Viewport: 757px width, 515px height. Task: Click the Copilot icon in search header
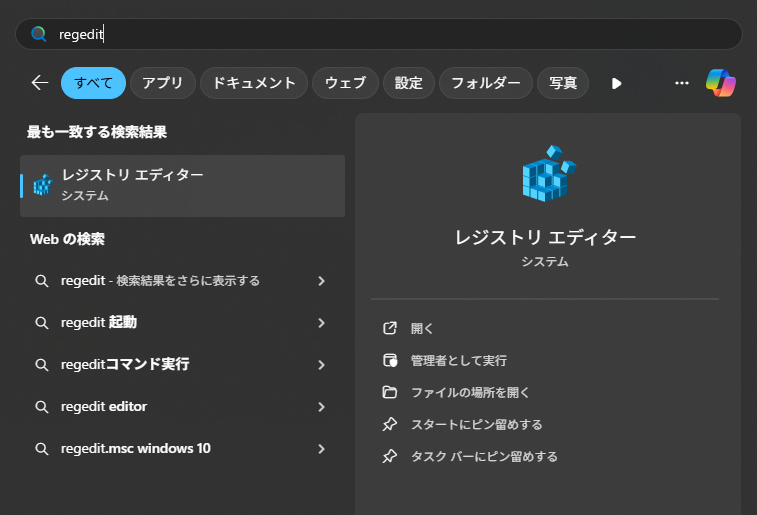[720, 83]
